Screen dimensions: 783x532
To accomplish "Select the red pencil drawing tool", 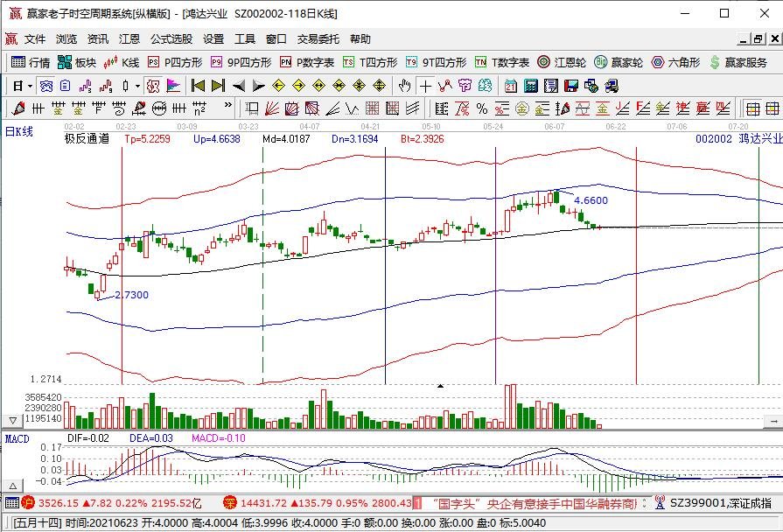I will click(x=18, y=108).
